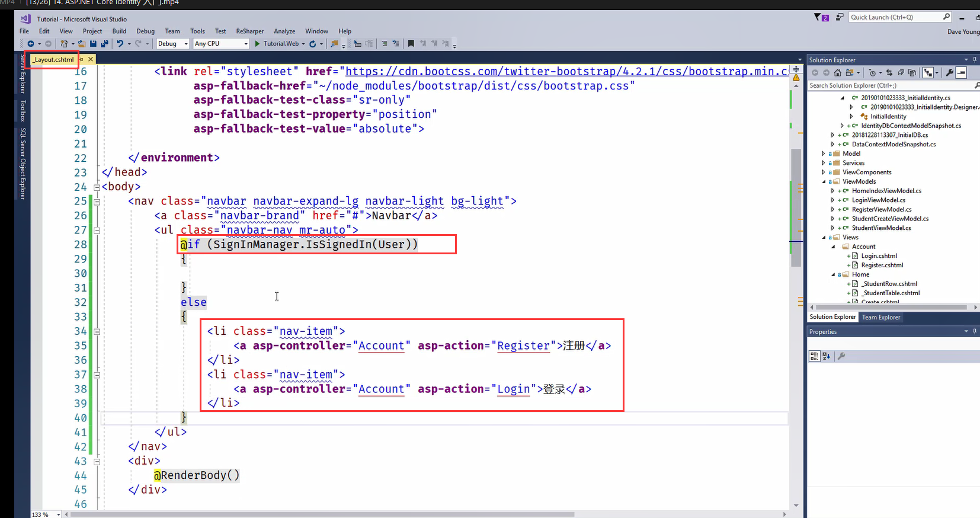The height and width of the screenshot is (518, 980).
Task: Click Home icon in Solution Explorer toolbar
Action: 837,72
